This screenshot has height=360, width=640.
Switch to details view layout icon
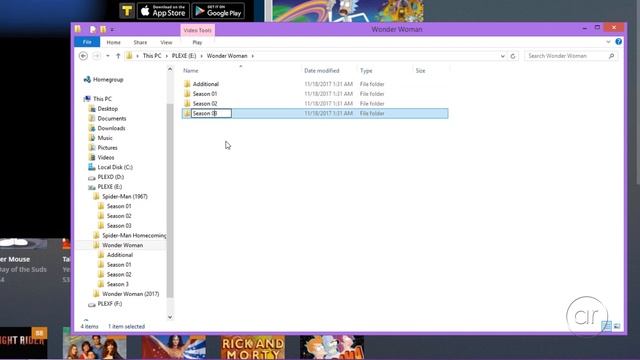coord(607,326)
